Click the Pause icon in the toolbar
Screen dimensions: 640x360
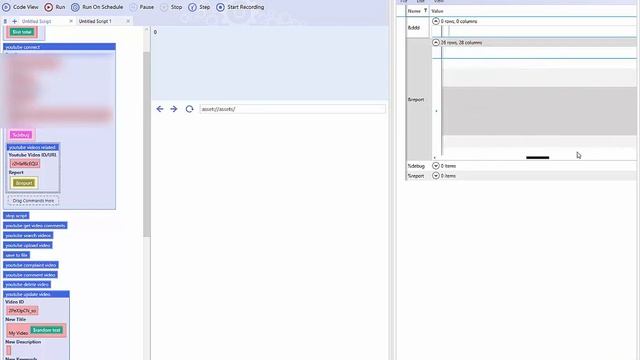[x=133, y=7]
